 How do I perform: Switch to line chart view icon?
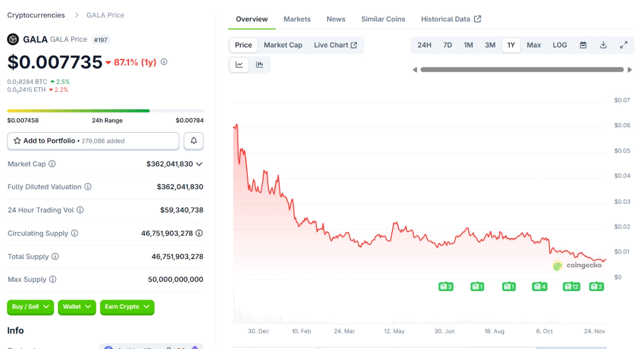point(240,65)
